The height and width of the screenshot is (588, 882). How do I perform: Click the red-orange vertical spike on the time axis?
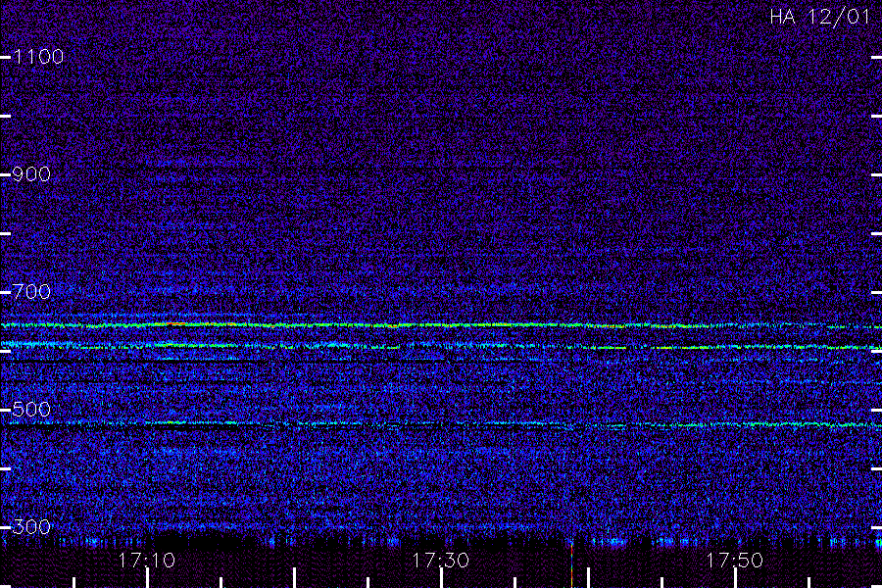[571, 564]
